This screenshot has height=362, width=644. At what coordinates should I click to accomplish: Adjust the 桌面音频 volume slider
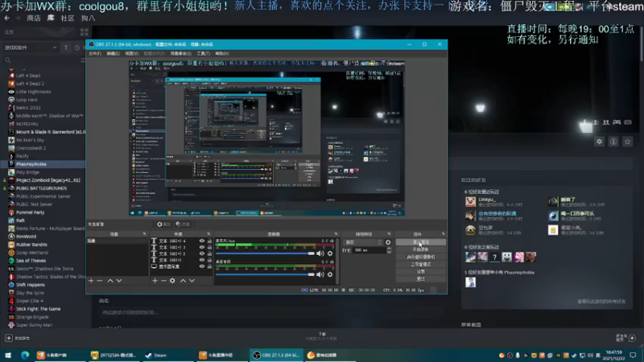click(265, 274)
